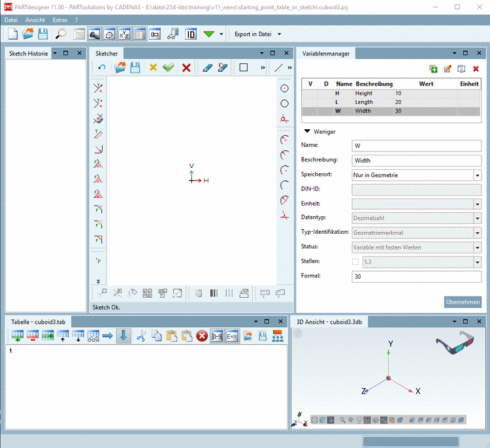Click the 3D glasses stereo view icon
Screen dimensions: 490x448
pos(455,343)
